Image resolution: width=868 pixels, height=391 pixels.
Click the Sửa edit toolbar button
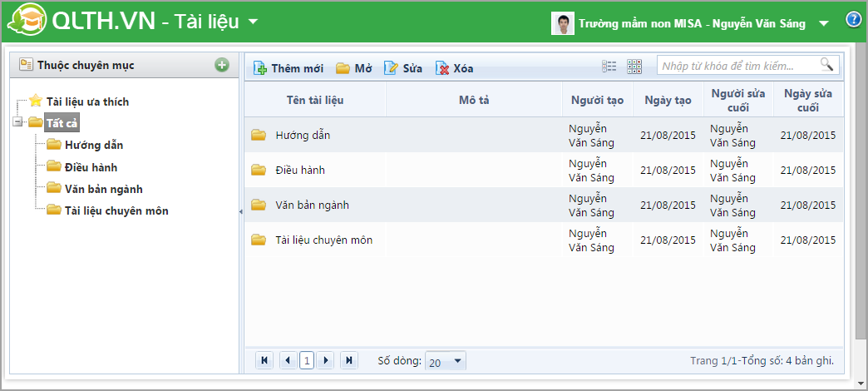pyautogui.click(x=403, y=68)
